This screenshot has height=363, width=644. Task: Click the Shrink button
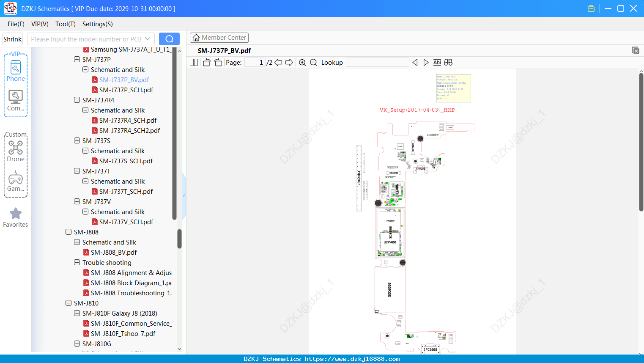click(13, 39)
